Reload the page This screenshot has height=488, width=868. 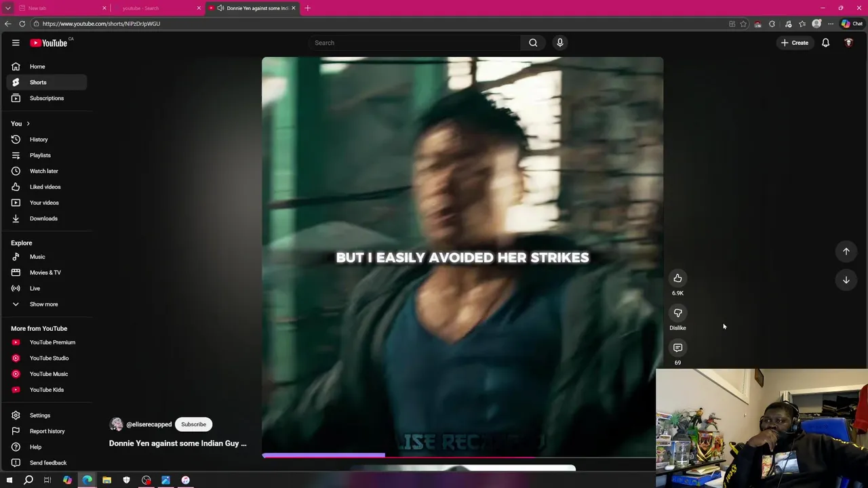click(22, 24)
